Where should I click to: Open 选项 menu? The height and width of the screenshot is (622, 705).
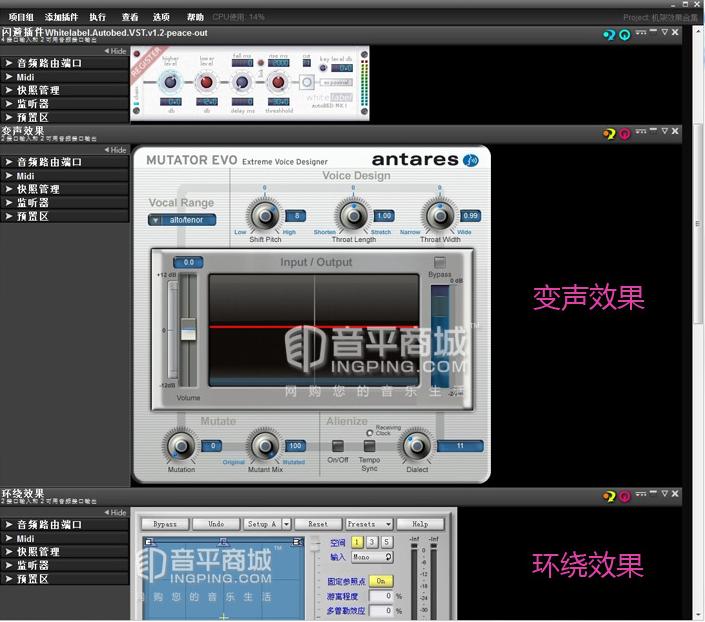pyautogui.click(x=161, y=17)
